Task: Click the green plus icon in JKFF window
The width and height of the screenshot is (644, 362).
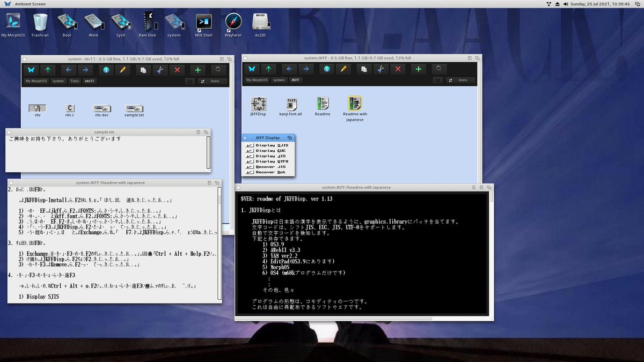Action: (419, 69)
